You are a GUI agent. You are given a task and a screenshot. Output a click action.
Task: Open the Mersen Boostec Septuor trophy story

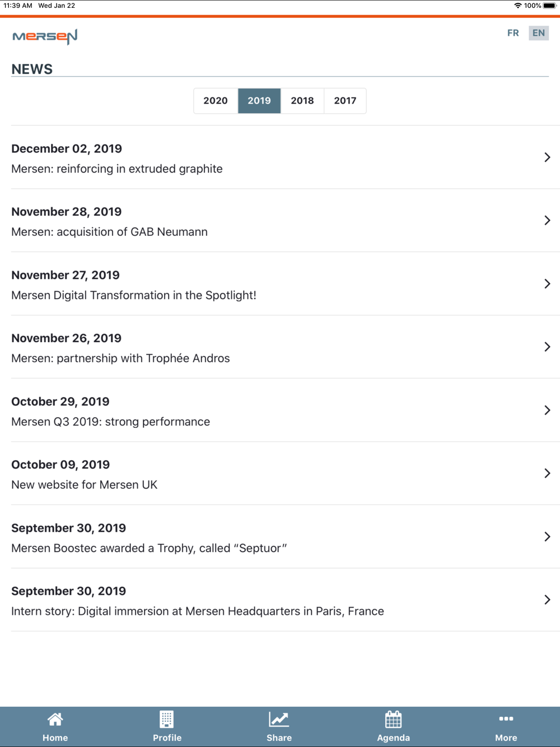coord(149,548)
